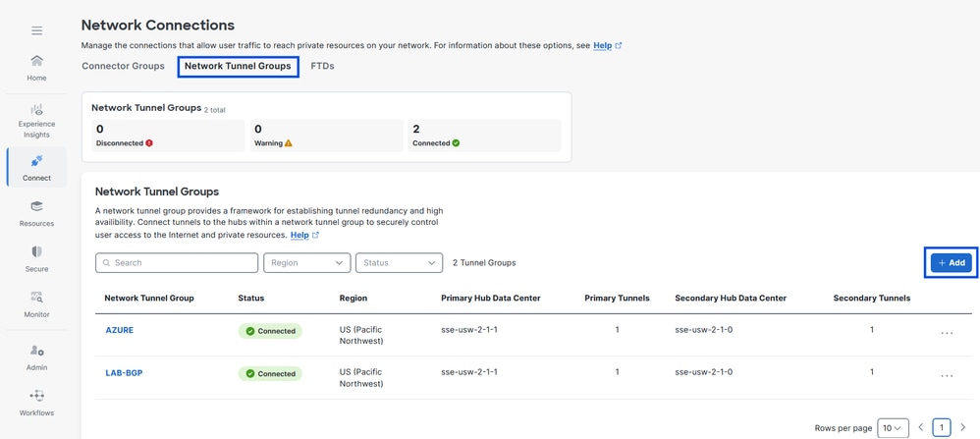Open the AZURE tunnel group link
This screenshot has width=980, height=439.
tap(119, 330)
